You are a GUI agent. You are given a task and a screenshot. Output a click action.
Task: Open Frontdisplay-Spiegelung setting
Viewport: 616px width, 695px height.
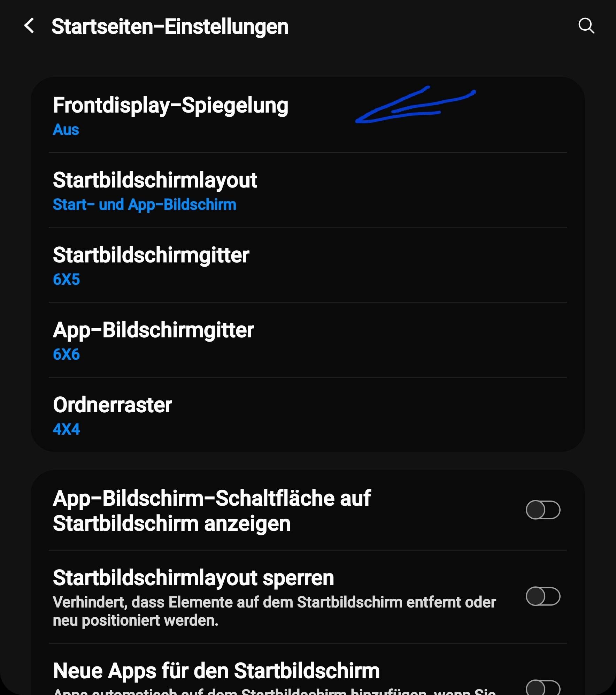pyautogui.click(x=308, y=115)
